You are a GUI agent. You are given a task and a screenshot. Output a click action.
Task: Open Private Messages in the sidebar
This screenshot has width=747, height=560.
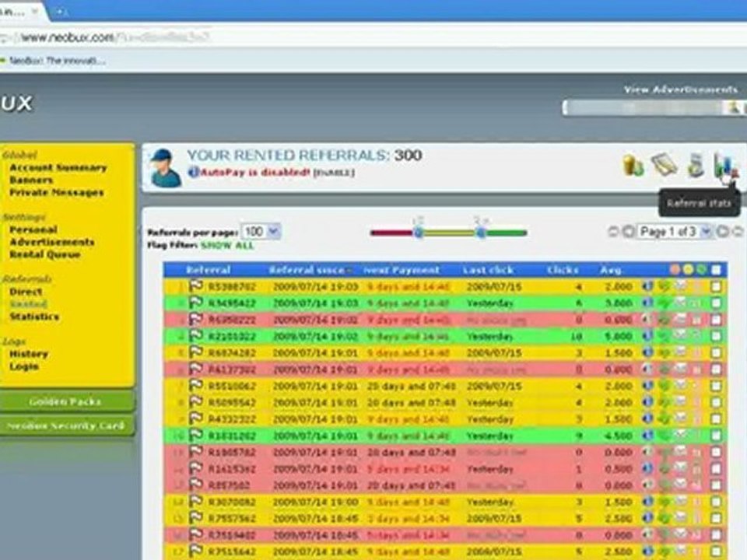coord(56,192)
